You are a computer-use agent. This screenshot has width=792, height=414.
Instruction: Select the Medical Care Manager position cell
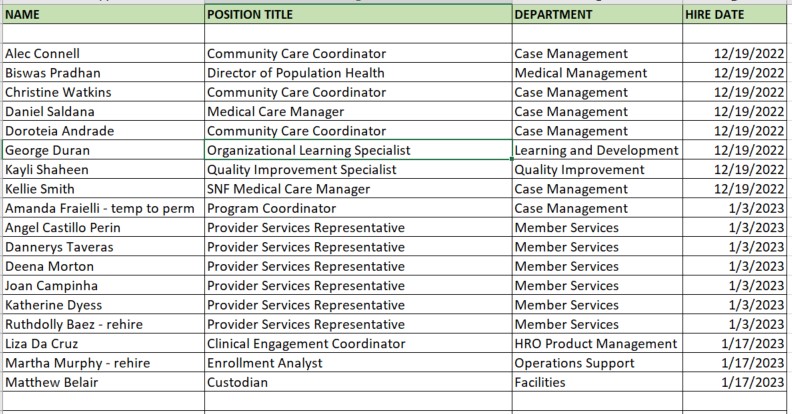click(359, 112)
